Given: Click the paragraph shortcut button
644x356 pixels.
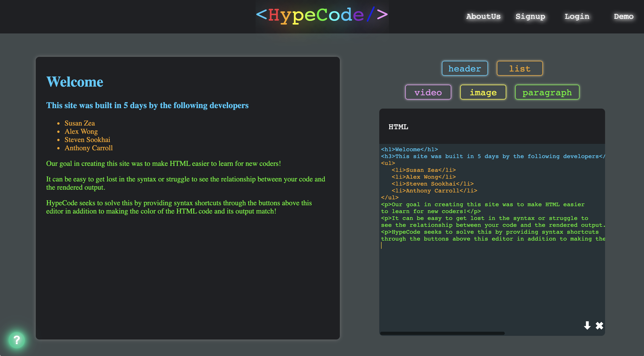Looking at the screenshot, I should point(547,92).
